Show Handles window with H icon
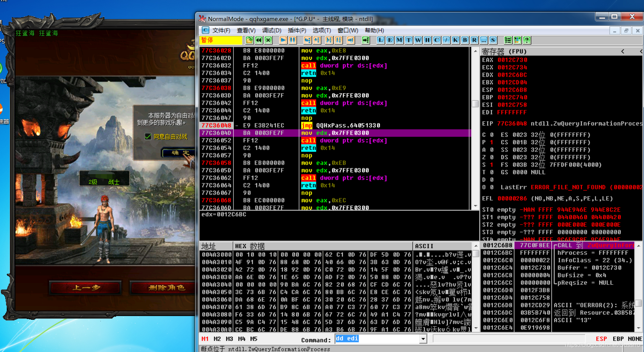The height and width of the screenshot is (352, 644). (x=427, y=40)
